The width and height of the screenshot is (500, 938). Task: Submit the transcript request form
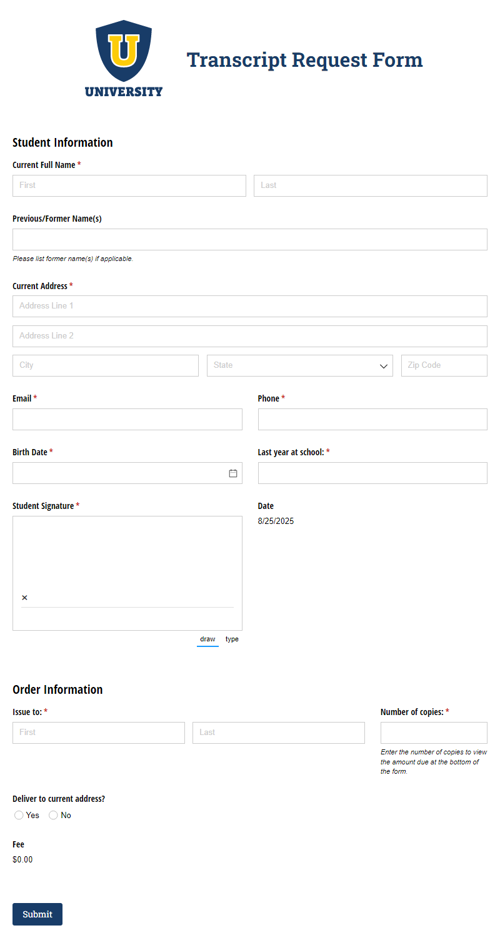coord(37,914)
